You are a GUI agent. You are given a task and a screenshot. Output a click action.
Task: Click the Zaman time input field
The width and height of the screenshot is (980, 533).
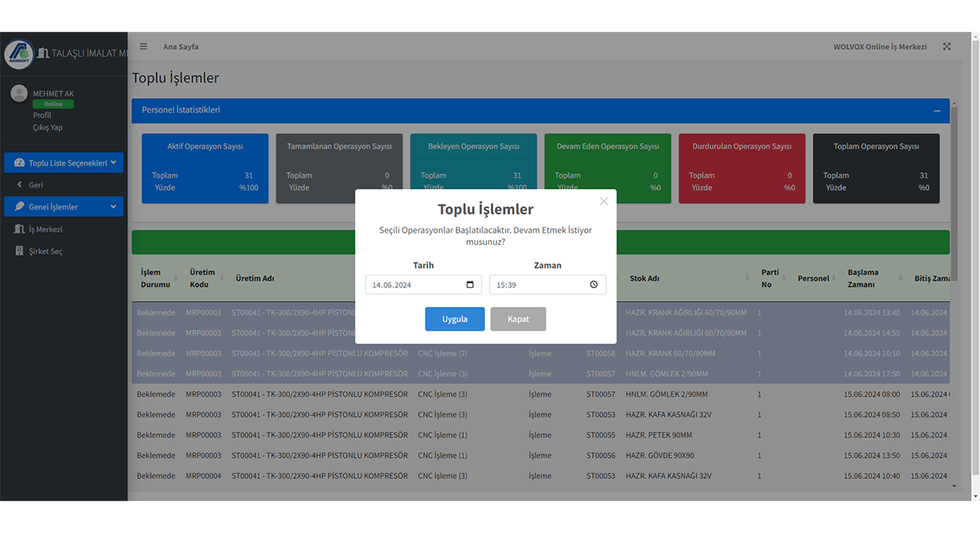click(539, 285)
